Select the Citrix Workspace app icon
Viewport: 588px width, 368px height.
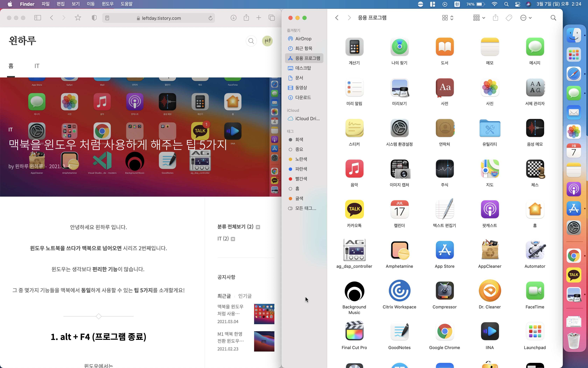(400, 291)
